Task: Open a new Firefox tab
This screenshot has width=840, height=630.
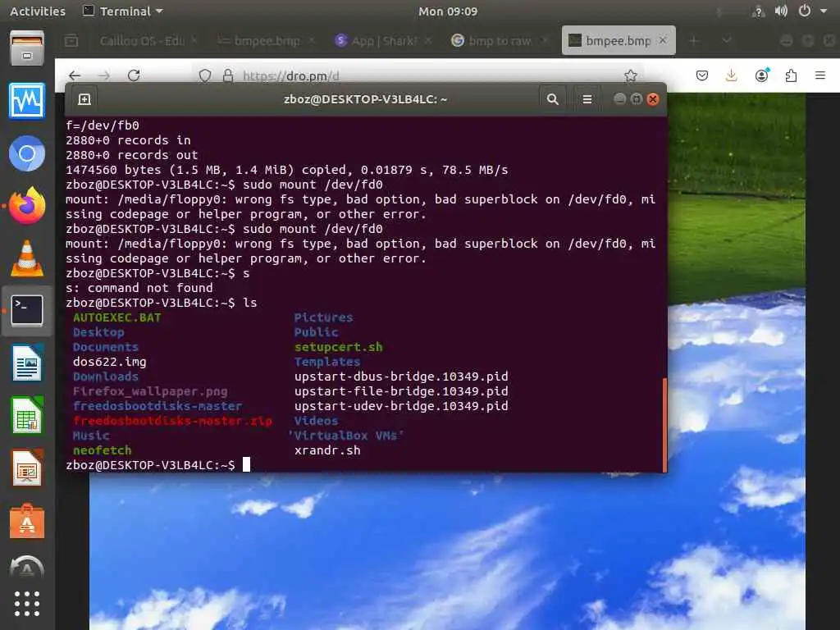Action: click(694, 41)
